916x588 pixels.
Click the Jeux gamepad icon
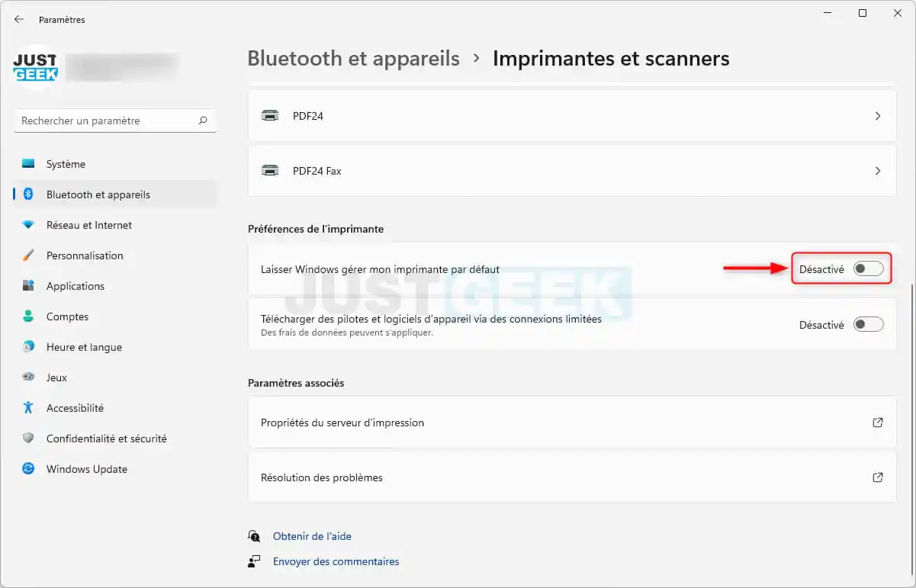coord(28,378)
